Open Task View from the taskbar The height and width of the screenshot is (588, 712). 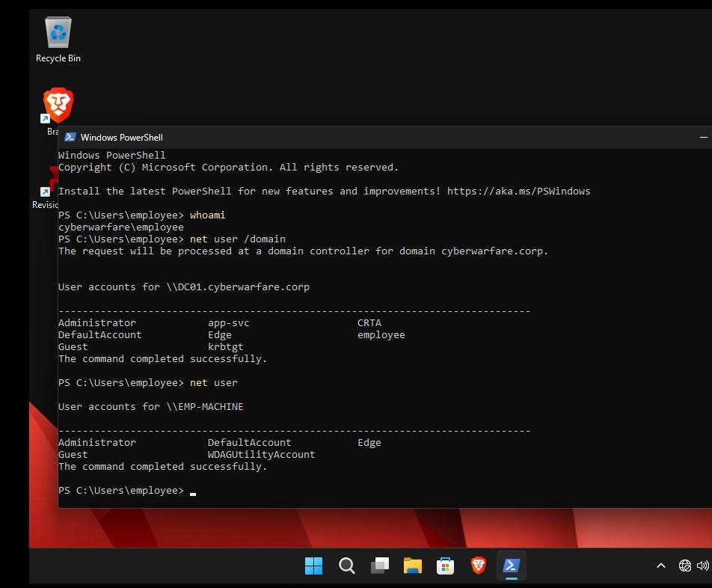(379, 566)
